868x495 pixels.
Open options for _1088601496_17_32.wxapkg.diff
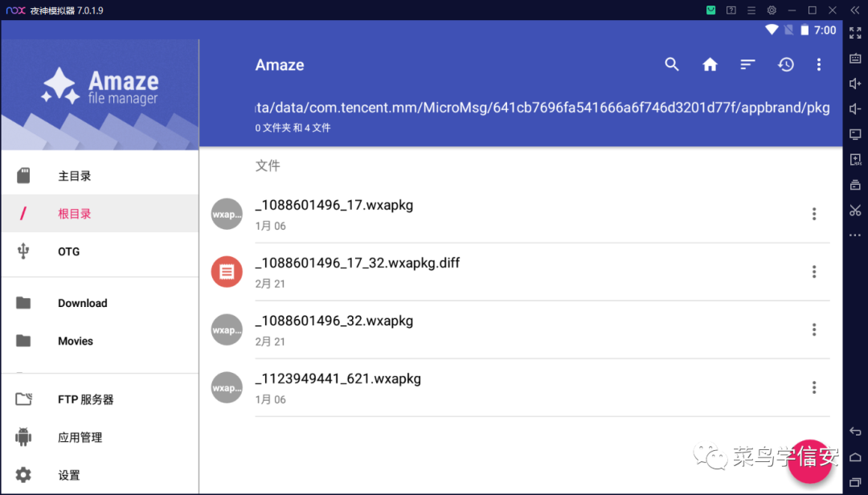click(x=813, y=272)
